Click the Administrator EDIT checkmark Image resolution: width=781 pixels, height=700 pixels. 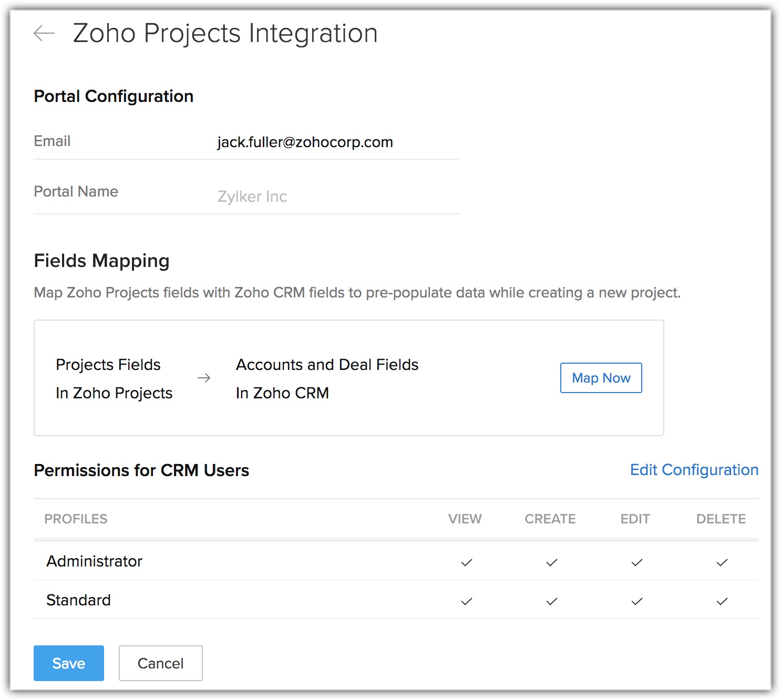[x=637, y=562]
